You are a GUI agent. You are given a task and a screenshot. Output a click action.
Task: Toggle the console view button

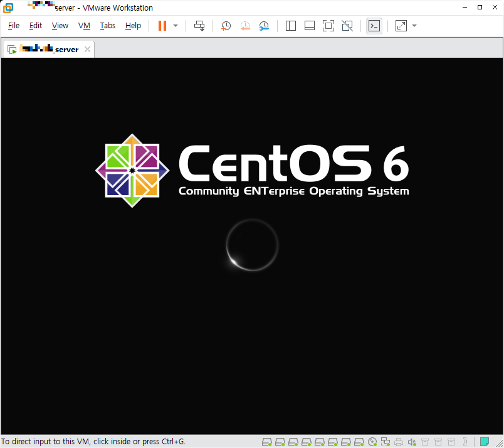[374, 26]
